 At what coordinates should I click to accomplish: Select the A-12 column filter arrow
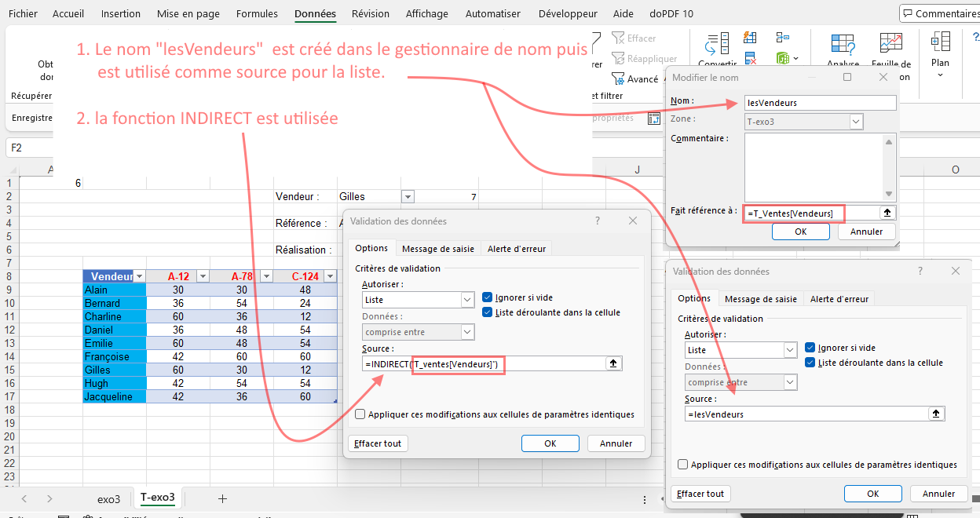point(203,275)
